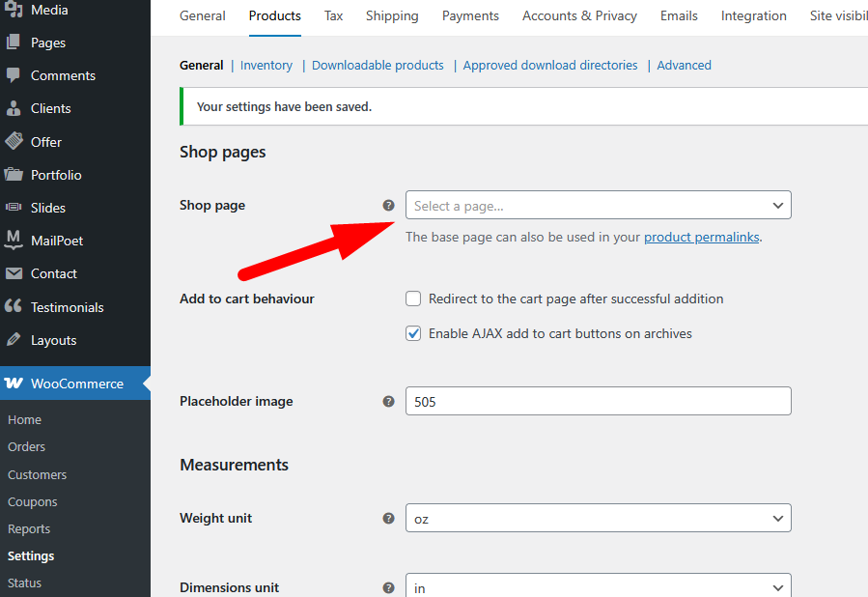
Task: Click the Placeholder image input field
Action: pos(598,401)
